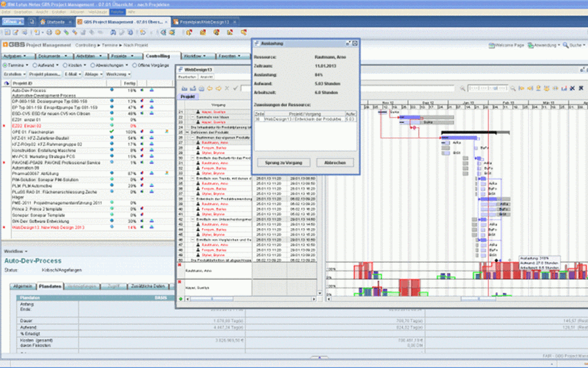
Task: Click the checkmark confirm icon in Gantt toolbar
Action: click(235, 88)
